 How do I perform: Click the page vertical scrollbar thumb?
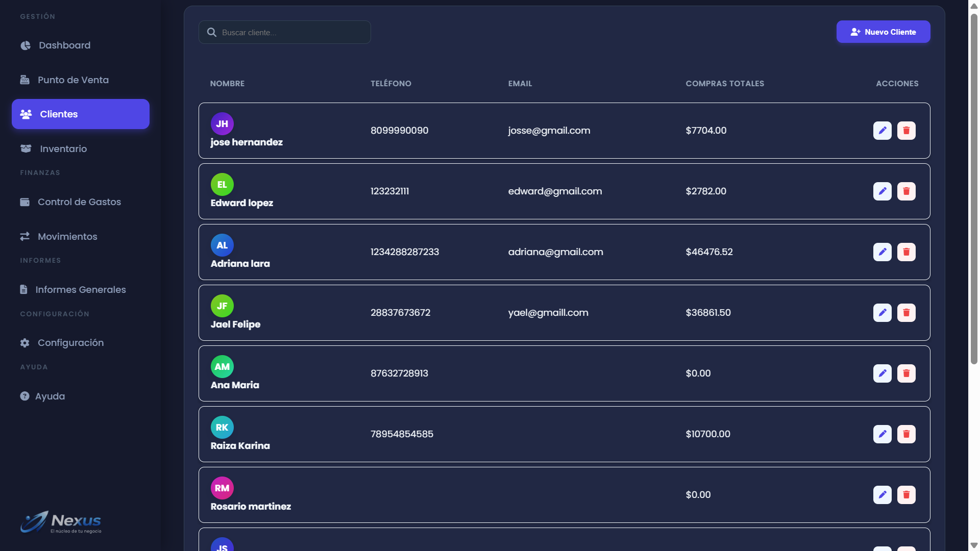[x=974, y=189]
